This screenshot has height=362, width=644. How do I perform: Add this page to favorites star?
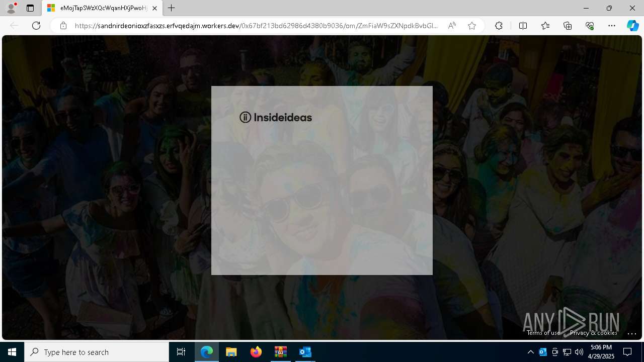tap(472, 26)
